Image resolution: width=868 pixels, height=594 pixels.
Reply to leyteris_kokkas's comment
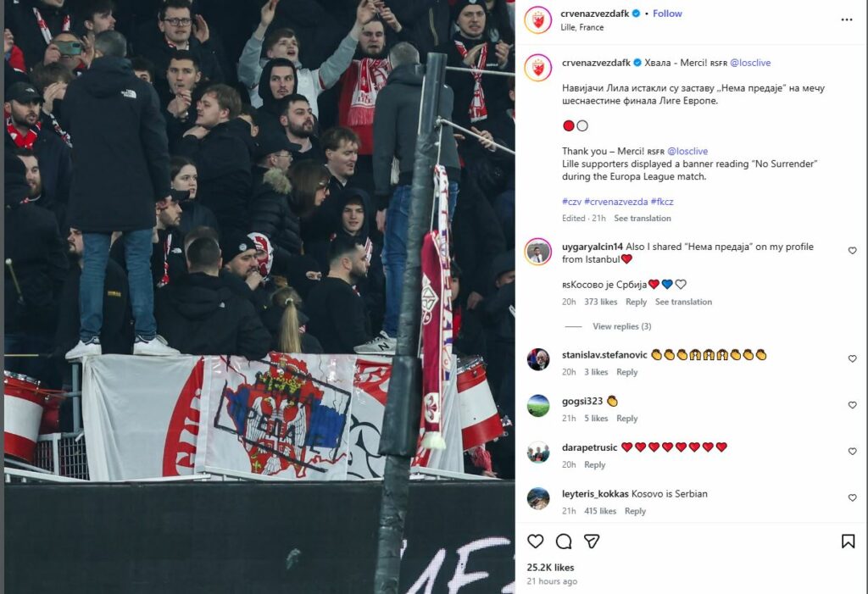635,511
